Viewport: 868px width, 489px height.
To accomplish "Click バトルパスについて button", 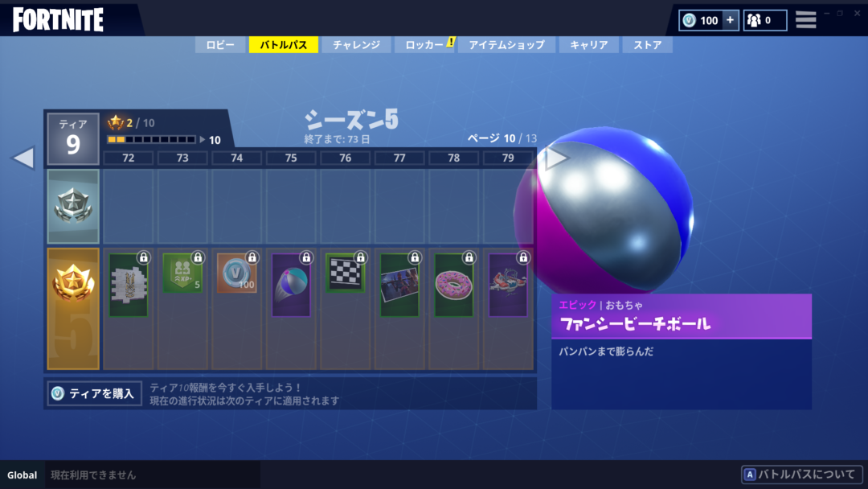I will [x=801, y=475].
